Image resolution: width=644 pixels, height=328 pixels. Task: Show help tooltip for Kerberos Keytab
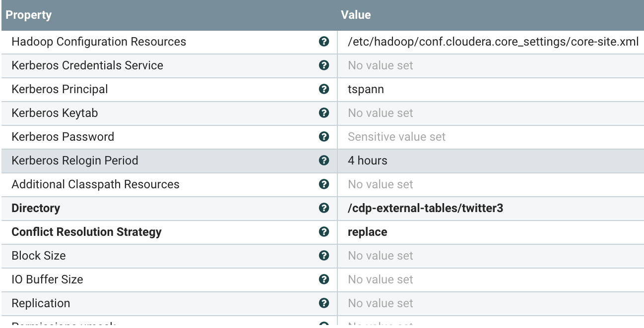pyautogui.click(x=324, y=113)
